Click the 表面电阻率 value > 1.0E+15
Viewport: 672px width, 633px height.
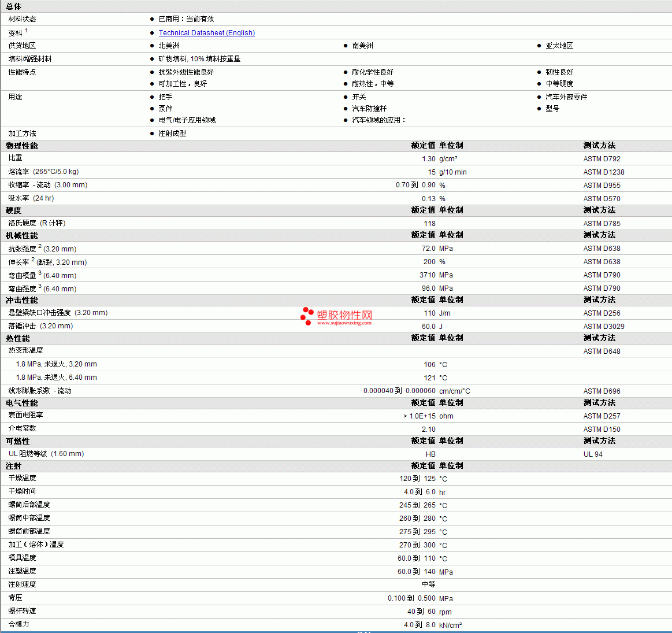(x=419, y=416)
